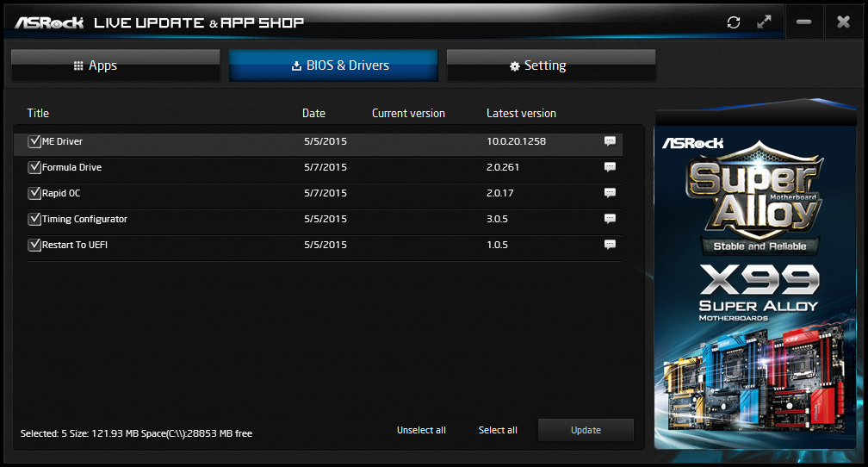Screen dimensions: 868x467
Task: Select the Restart To UEFI title text
Action: 75,245
